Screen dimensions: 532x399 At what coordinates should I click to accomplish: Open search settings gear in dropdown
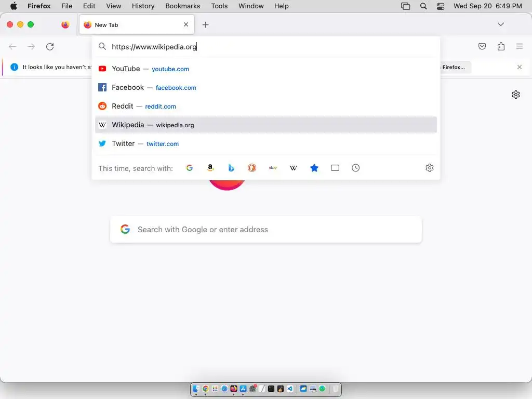430,168
